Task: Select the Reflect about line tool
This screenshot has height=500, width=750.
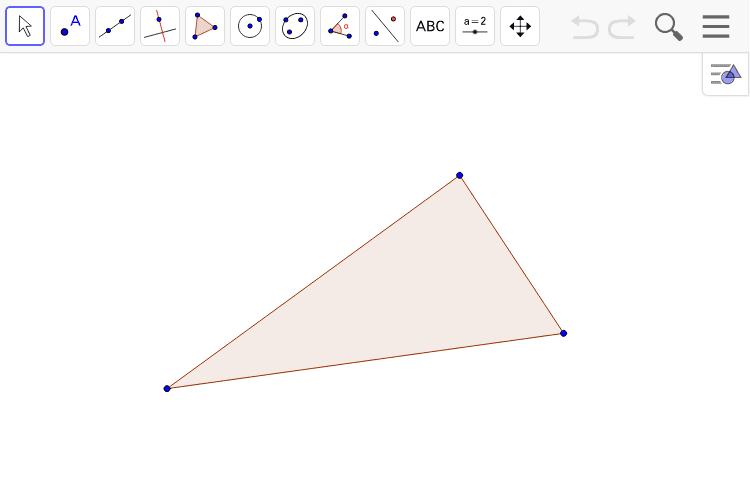Action: tap(385, 26)
